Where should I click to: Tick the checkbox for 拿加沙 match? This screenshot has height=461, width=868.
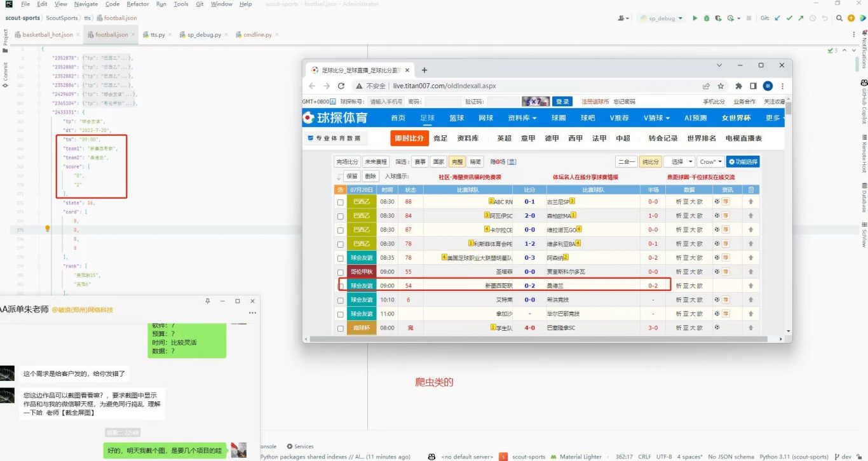(x=341, y=314)
